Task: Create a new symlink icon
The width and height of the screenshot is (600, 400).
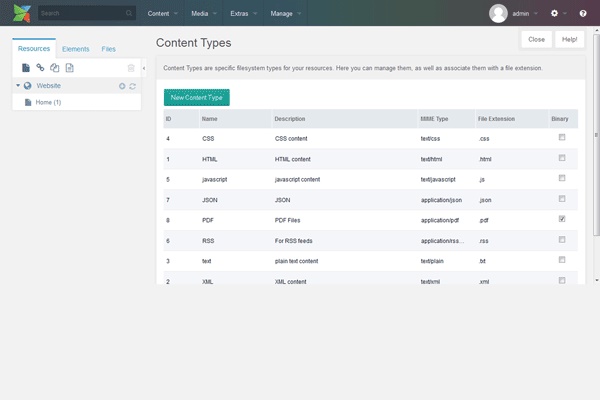Action: (x=55, y=68)
